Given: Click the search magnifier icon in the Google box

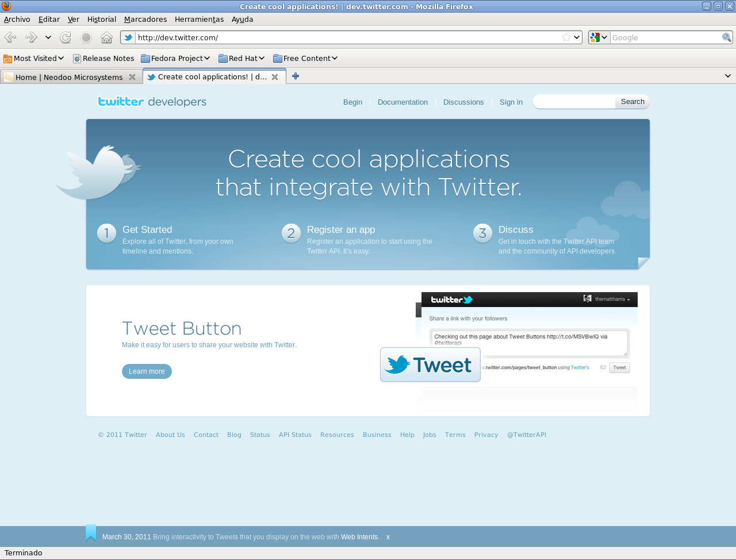Looking at the screenshot, I should tap(727, 37).
